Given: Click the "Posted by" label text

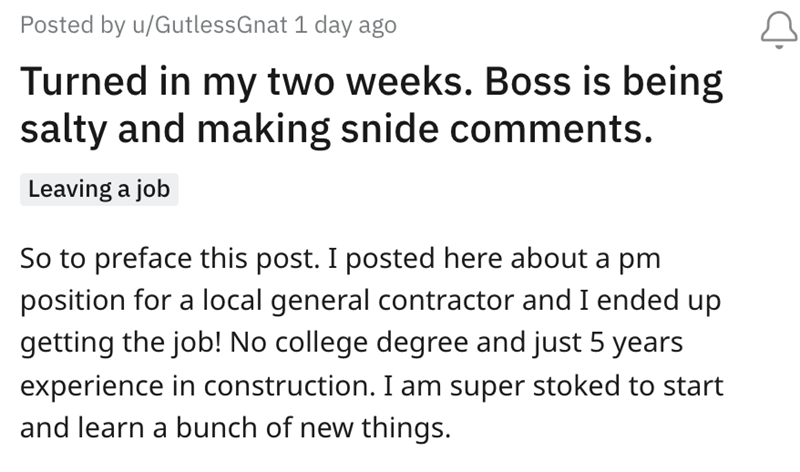Looking at the screenshot, I should tap(64, 26).
